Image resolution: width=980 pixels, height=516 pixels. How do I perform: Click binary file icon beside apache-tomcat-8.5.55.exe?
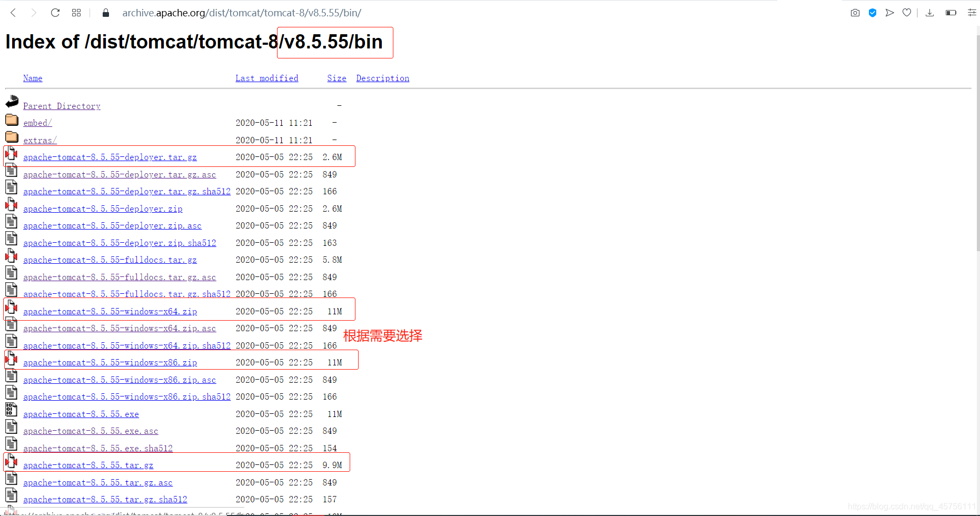(x=12, y=410)
